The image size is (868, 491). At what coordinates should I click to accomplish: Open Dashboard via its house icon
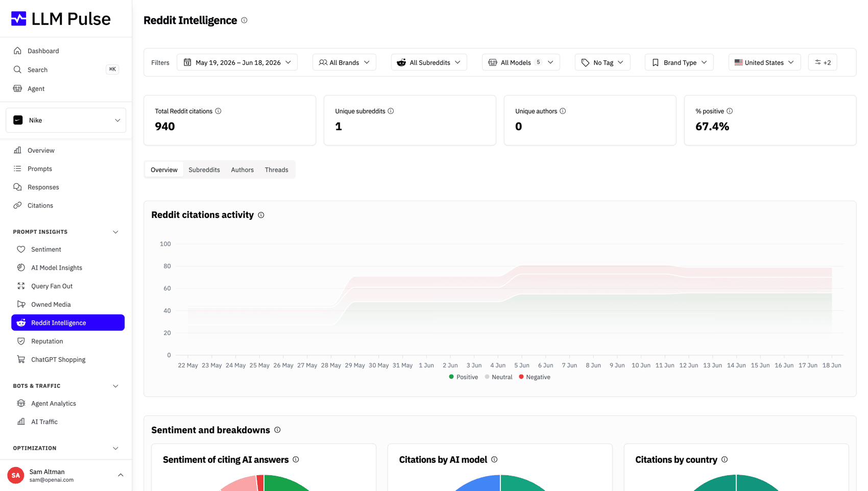click(x=17, y=51)
